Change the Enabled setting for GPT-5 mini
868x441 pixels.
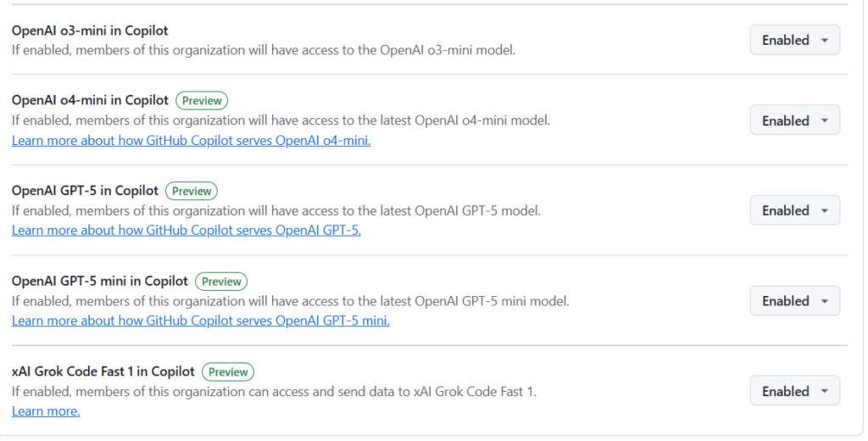pyautogui.click(x=794, y=301)
